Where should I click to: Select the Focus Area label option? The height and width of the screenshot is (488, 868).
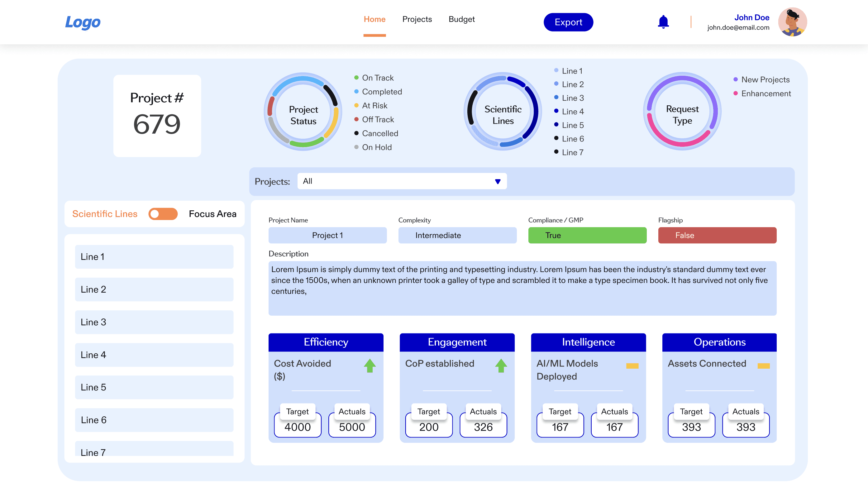[x=212, y=214]
